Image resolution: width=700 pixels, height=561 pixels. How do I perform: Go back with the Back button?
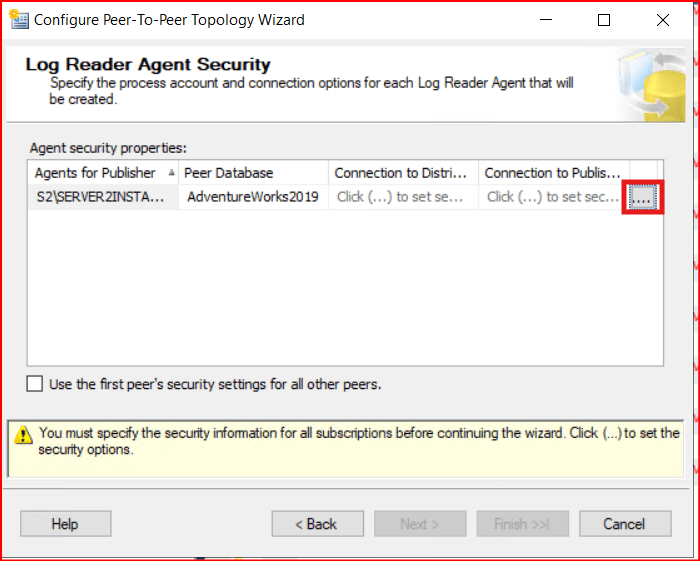316,524
